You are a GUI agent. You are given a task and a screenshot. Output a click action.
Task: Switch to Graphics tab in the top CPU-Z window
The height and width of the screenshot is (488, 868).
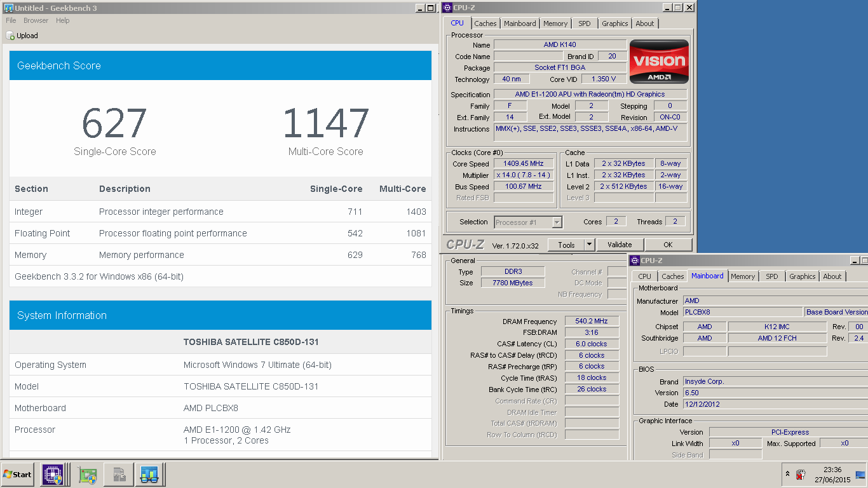click(615, 24)
